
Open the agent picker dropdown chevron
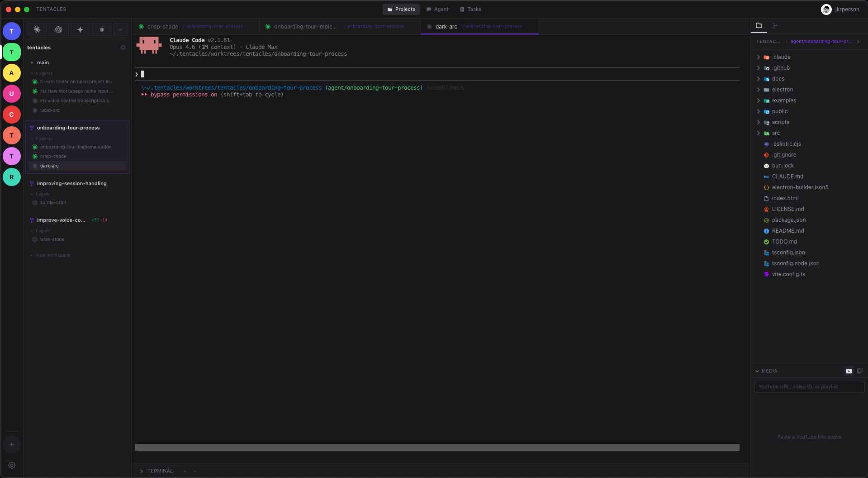click(x=120, y=30)
